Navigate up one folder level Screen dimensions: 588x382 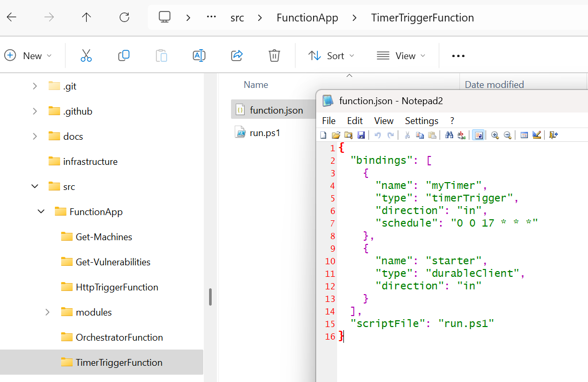[86, 17]
